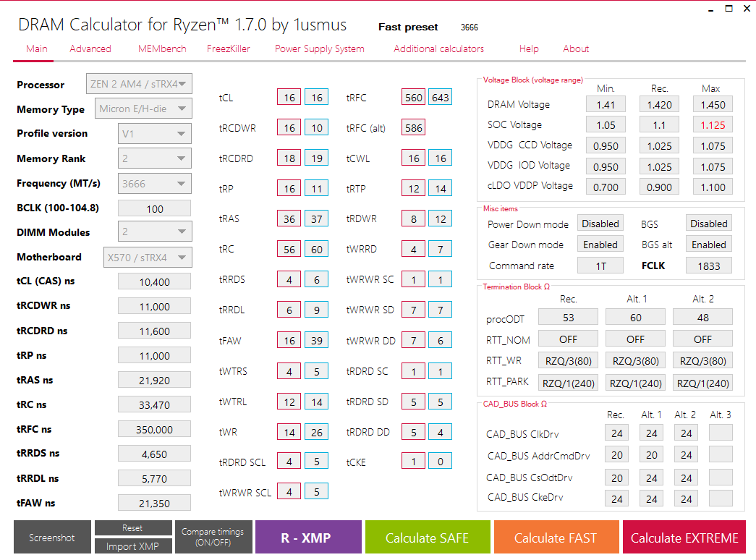
Task: Click the R - XMP button
Action: (x=308, y=538)
